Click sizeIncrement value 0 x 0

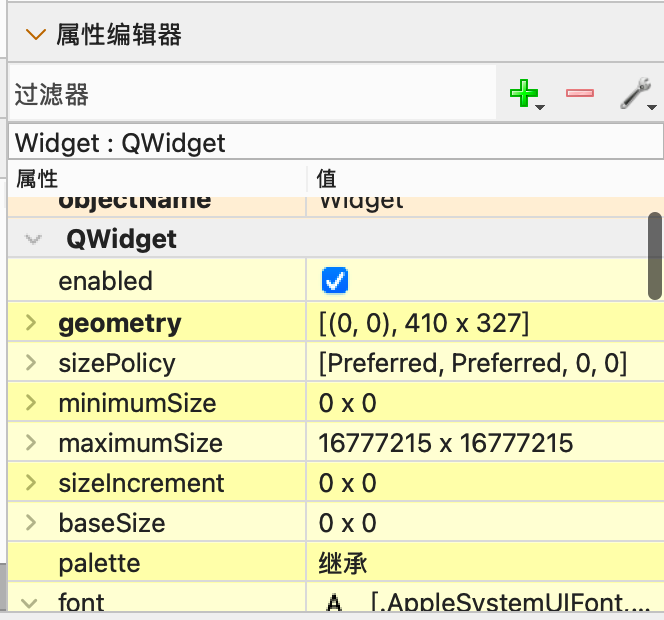pos(348,483)
